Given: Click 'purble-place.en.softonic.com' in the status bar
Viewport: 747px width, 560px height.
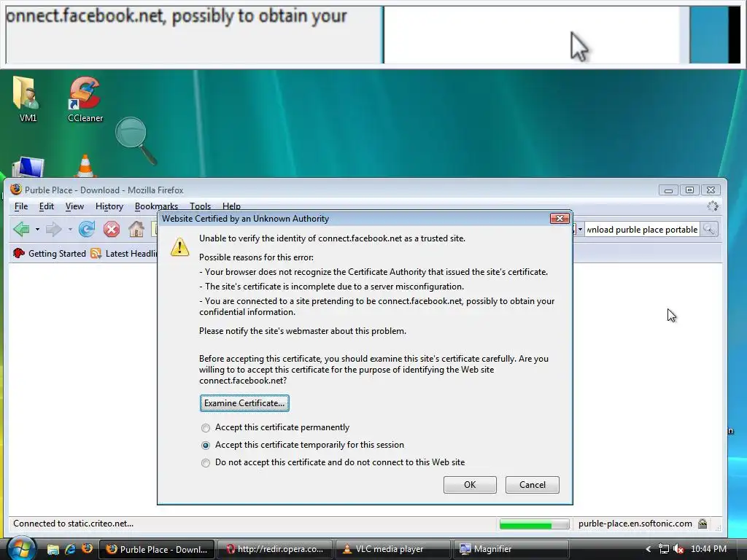Looking at the screenshot, I should (x=635, y=524).
